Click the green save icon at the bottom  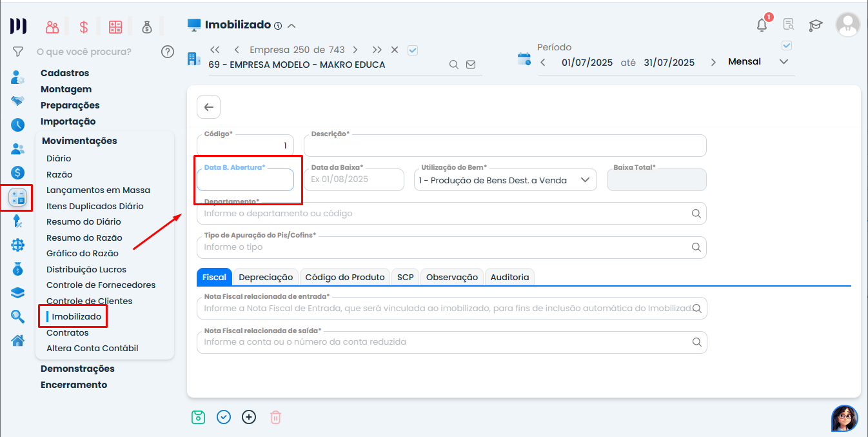point(198,417)
